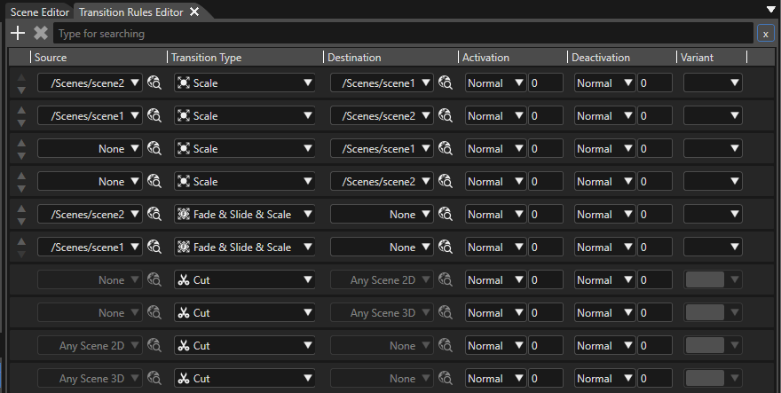
Task: Focus the Type for searching field
Action: coord(403,33)
